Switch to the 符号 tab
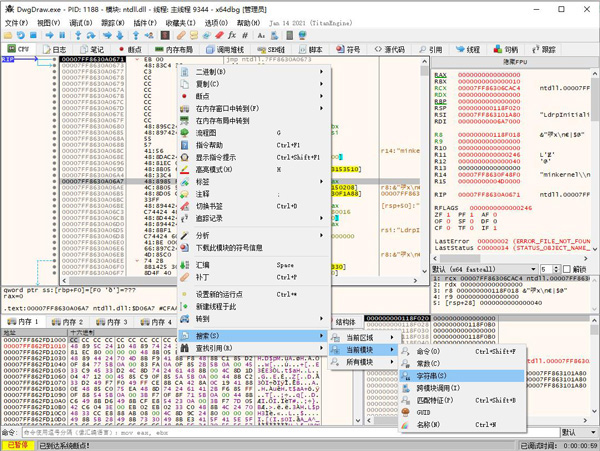The image size is (600, 451). click(348, 49)
